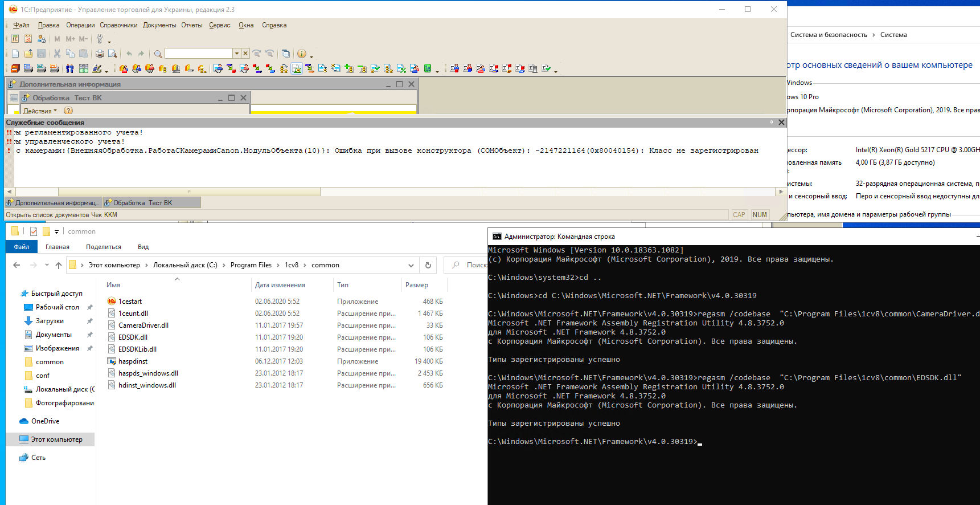Open the Справочники menu
This screenshot has width=980, height=505.
(x=118, y=25)
